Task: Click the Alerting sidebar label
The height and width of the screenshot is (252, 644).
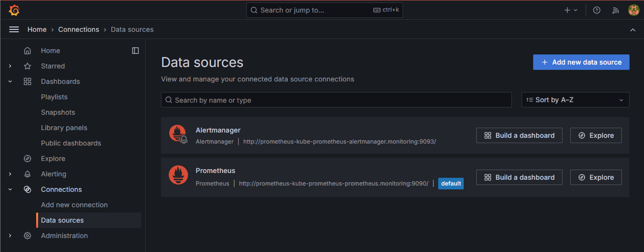Action: 54,174
